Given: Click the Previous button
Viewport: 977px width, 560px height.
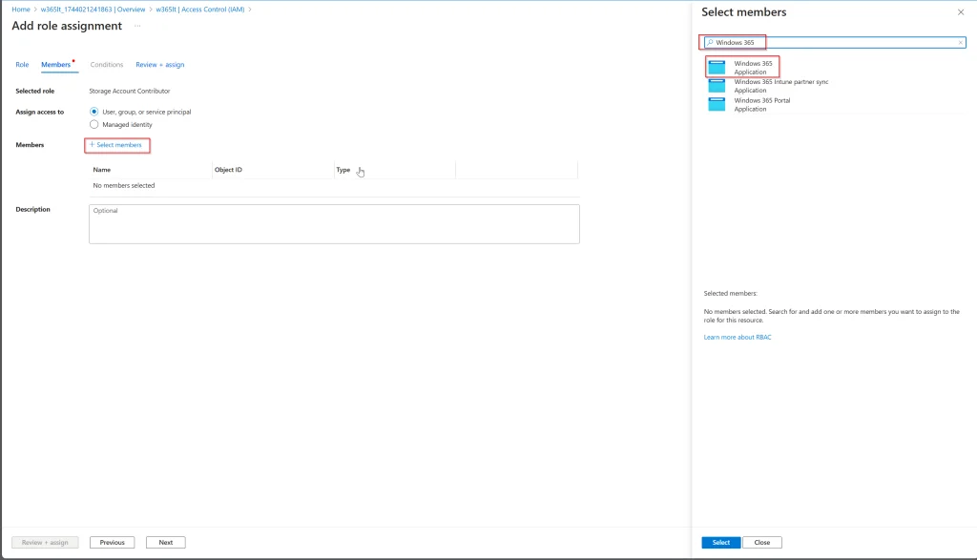Looking at the screenshot, I should click(113, 543).
